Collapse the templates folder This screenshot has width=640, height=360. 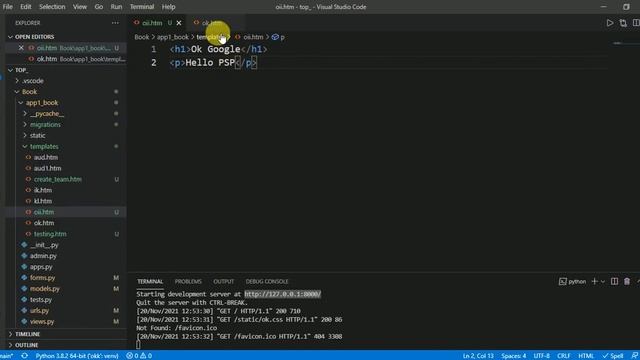[x=44, y=146]
